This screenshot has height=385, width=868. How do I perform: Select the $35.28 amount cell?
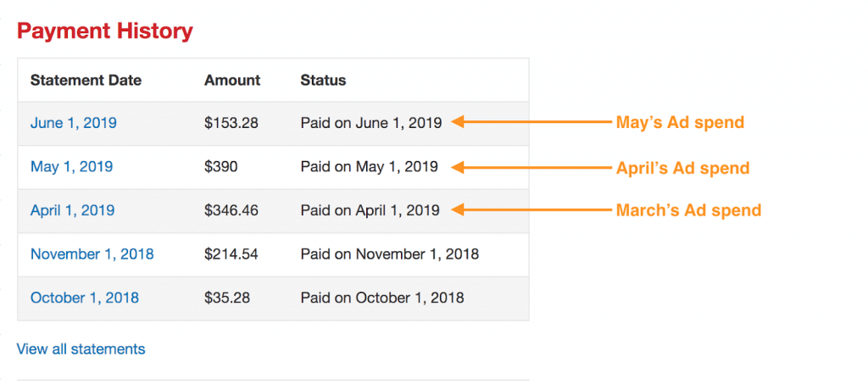pos(227,298)
